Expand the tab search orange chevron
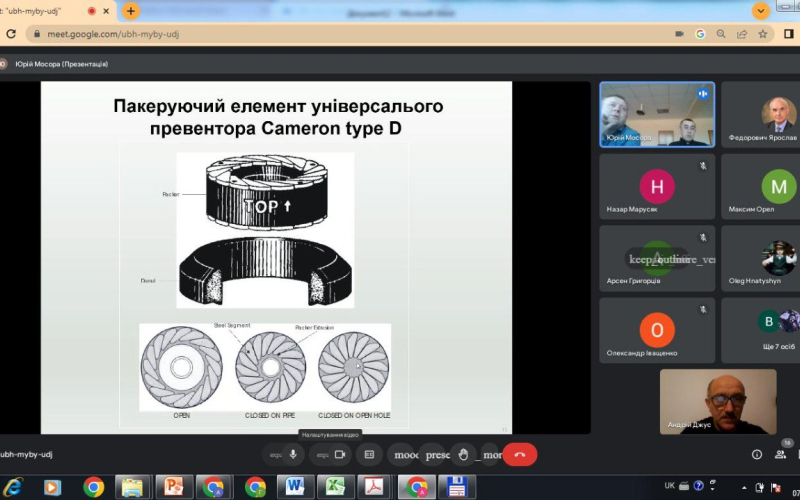800x500 pixels. click(761, 11)
